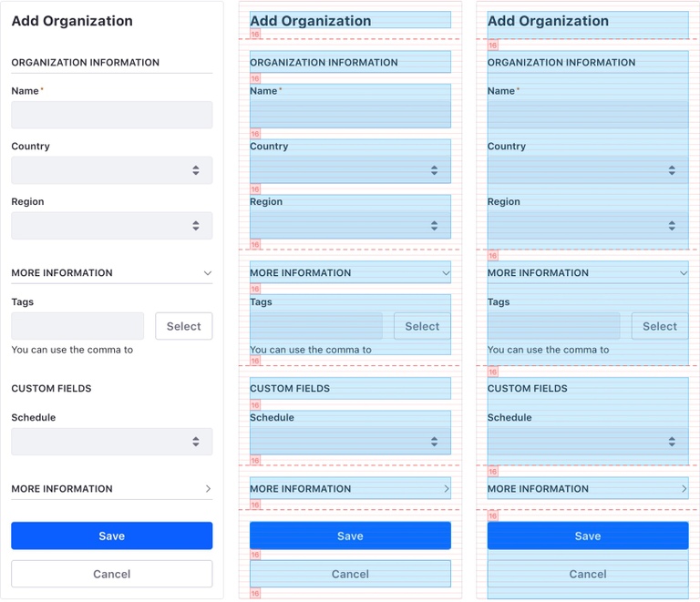Click right chevron of collapsed section, right panel
This screenshot has height=602, width=700.
coord(684,489)
